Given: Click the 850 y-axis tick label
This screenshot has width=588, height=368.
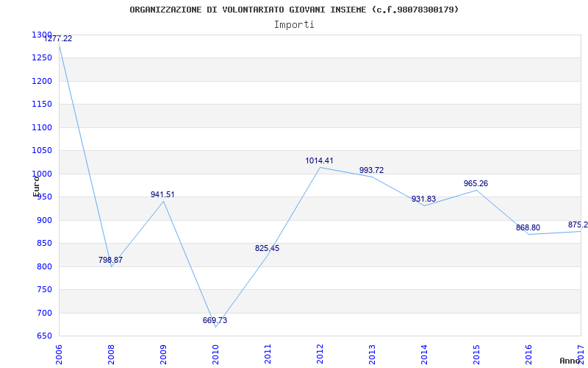Looking at the screenshot, I should pyautogui.click(x=44, y=244).
